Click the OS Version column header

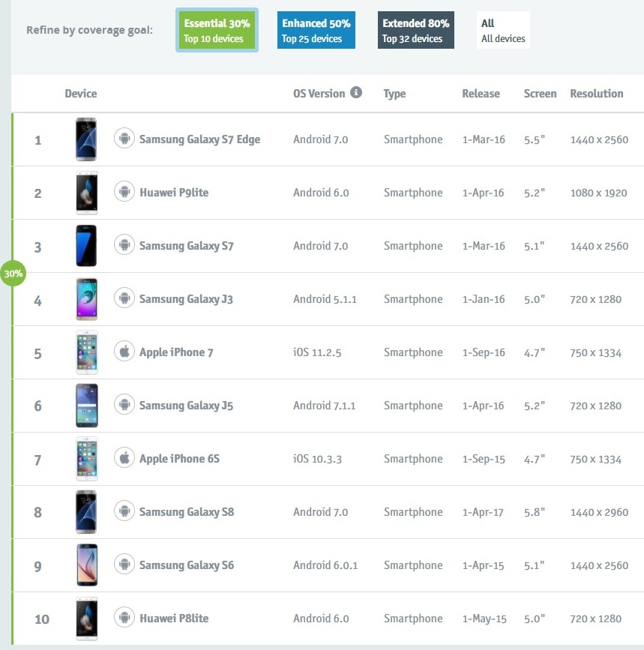coord(319,94)
